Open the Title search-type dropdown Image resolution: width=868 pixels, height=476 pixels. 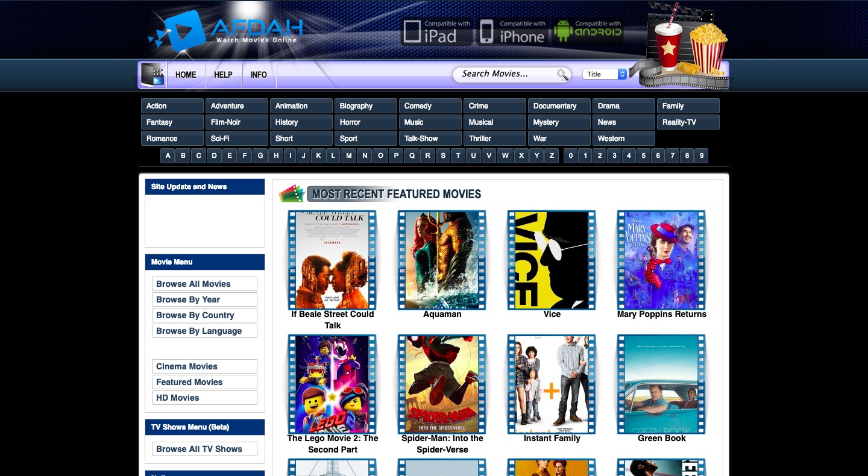[605, 74]
